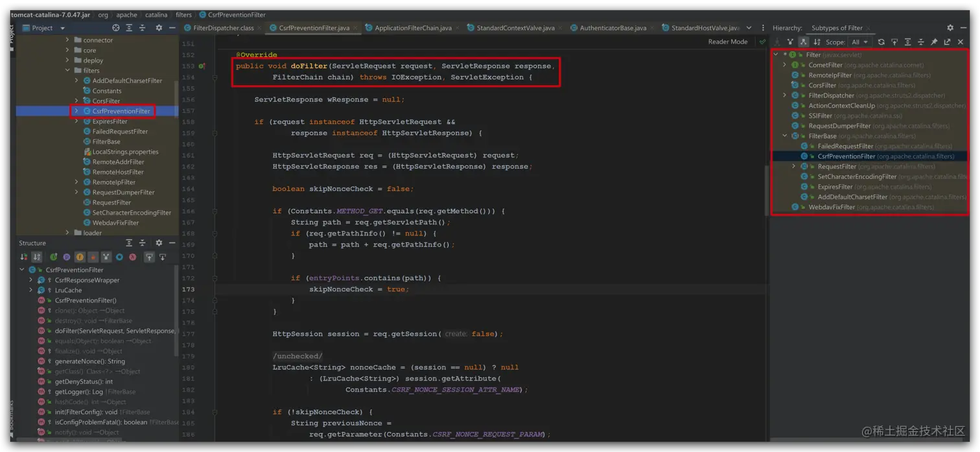
Task: Fold the code block at line 166
Action: [x=215, y=211]
